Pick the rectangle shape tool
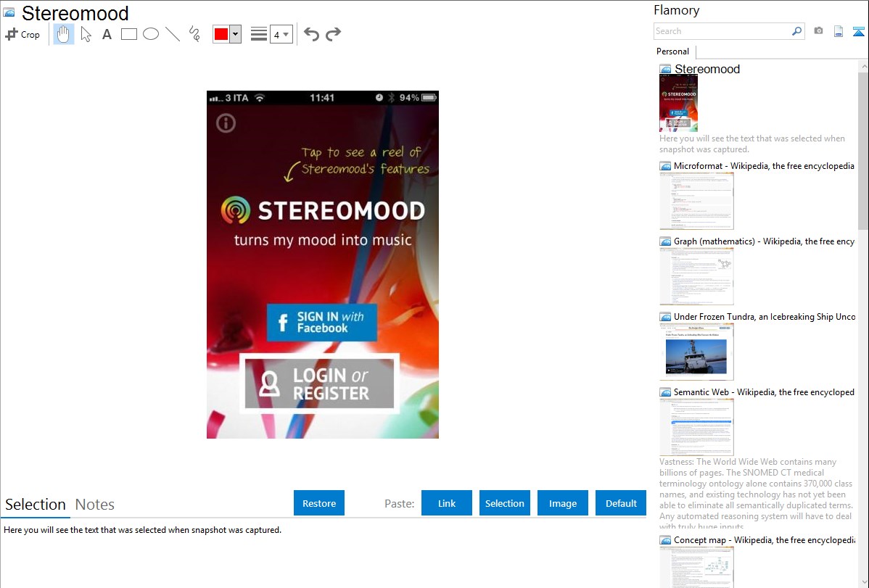The width and height of the screenshot is (869, 588). pyautogui.click(x=129, y=34)
